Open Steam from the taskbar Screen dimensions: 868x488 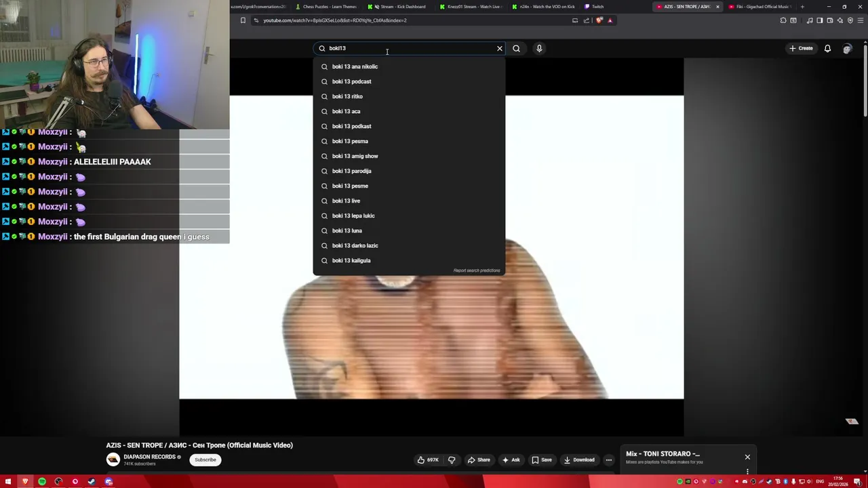[92, 481]
